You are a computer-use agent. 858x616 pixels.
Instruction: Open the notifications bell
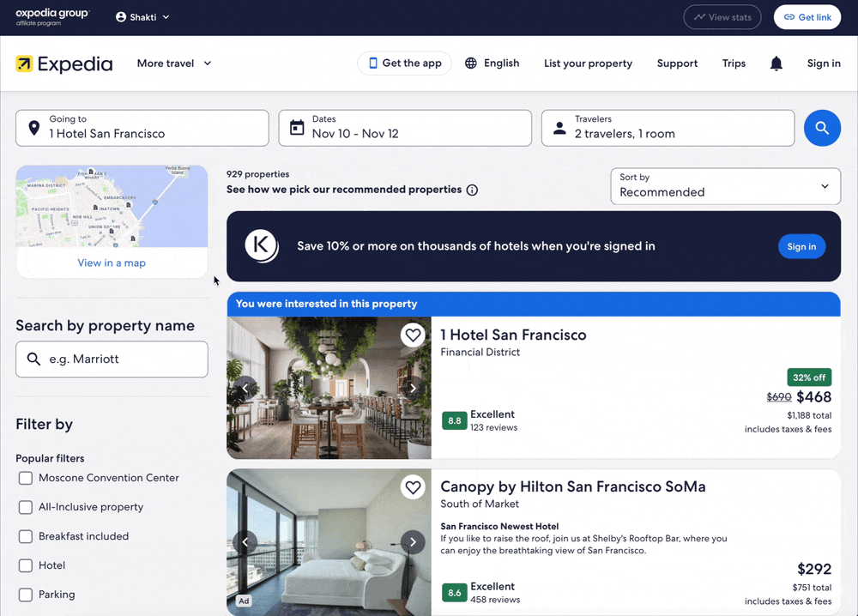(776, 63)
